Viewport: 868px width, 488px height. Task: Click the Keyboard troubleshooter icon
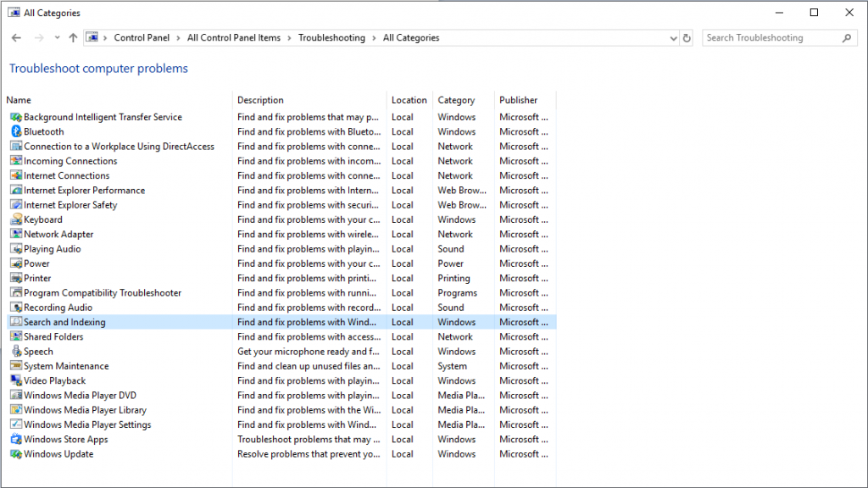coord(16,219)
